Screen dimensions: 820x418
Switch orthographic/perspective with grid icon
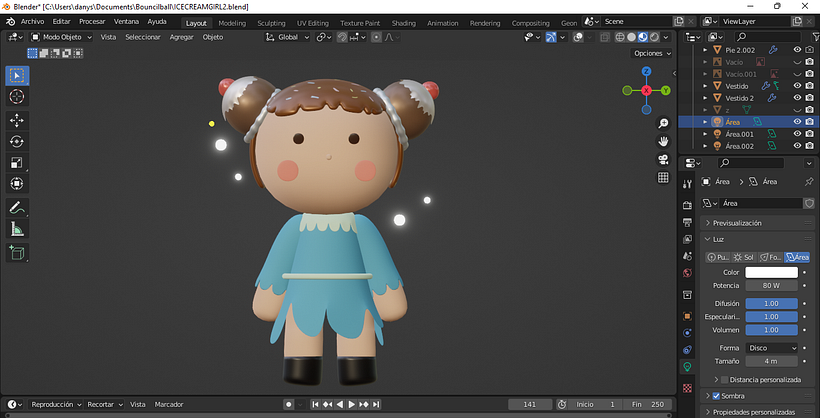pyautogui.click(x=663, y=178)
